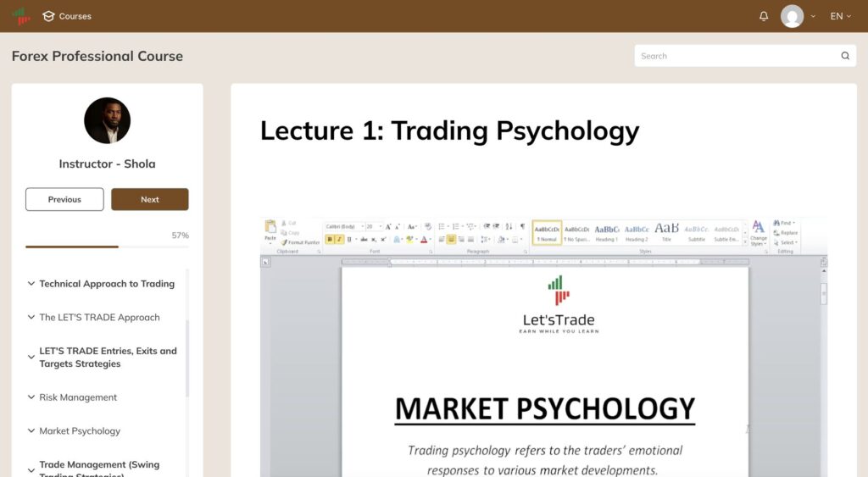Screen dimensions: 868x477
Task: Toggle Italic formatting in the ribbon
Action: coord(339,240)
